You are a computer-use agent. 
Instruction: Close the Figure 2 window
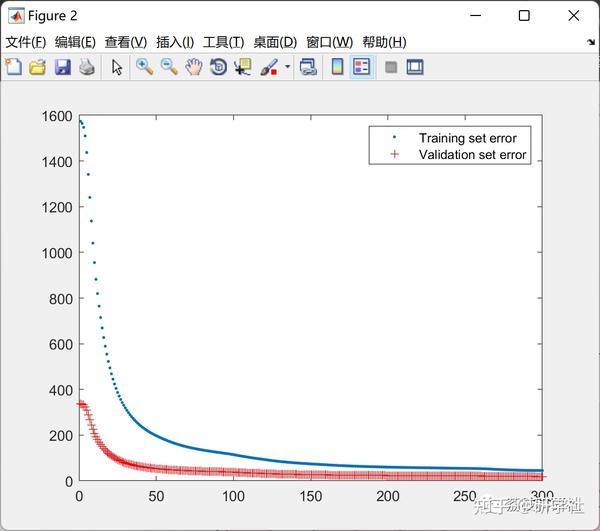[x=574, y=16]
